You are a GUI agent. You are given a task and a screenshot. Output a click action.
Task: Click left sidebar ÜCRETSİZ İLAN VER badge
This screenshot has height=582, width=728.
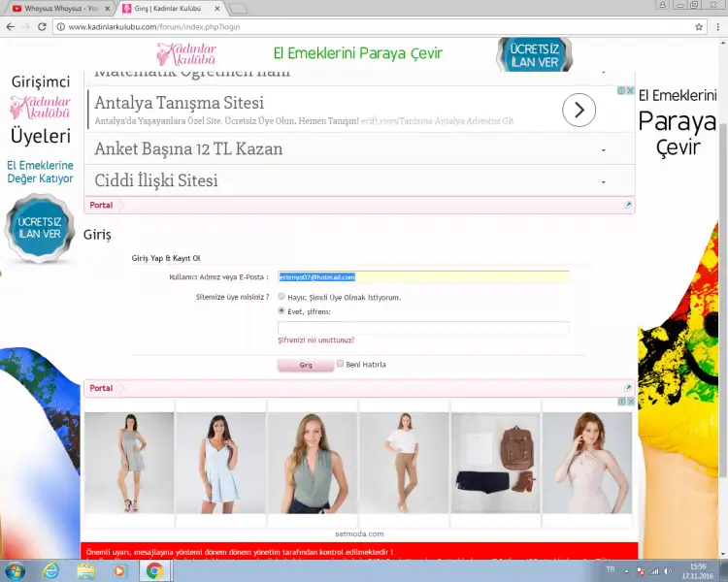pos(40,228)
